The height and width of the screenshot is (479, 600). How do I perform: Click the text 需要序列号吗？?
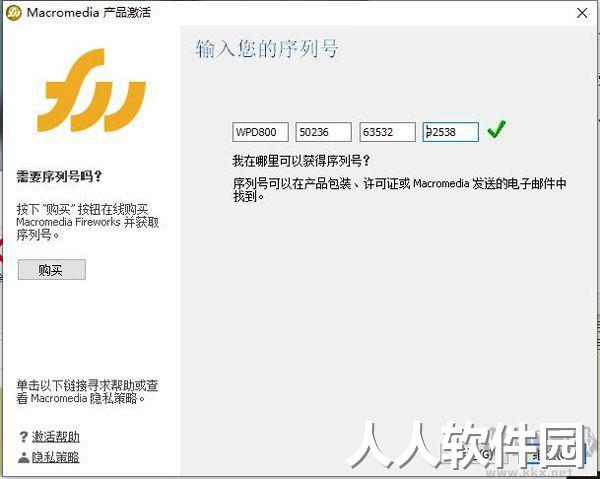59,177
